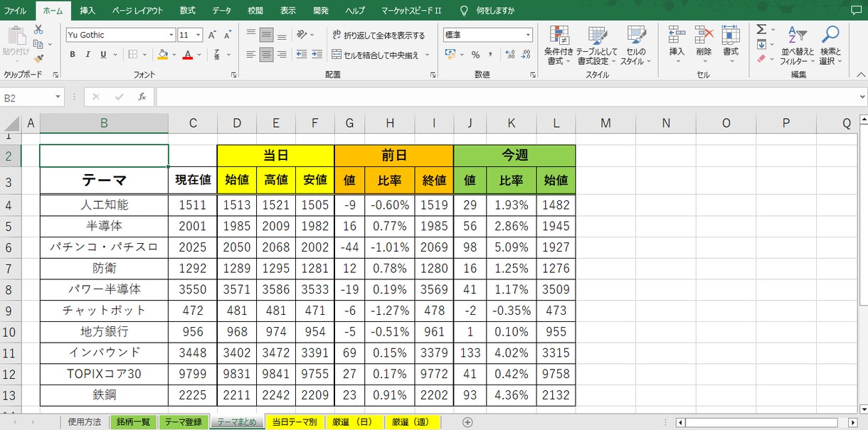Screen dimensions: 868x430
Task: Click the decrease decimal places icon
Action: point(527,55)
